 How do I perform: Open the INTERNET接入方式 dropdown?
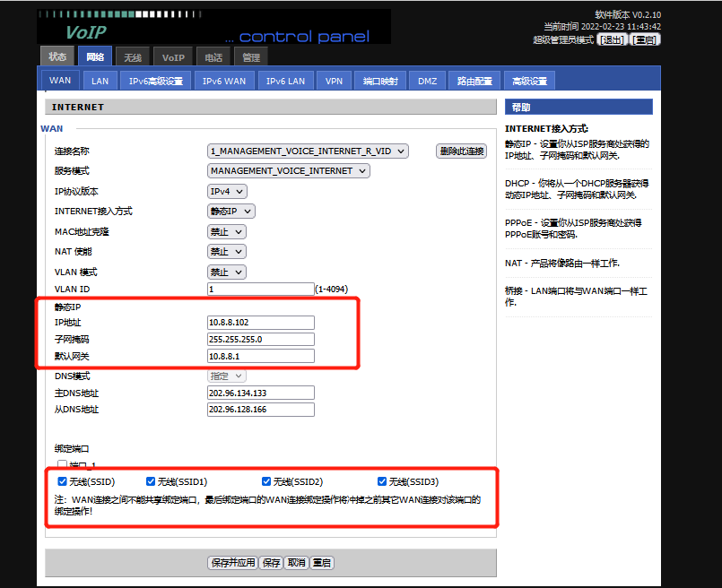point(231,212)
